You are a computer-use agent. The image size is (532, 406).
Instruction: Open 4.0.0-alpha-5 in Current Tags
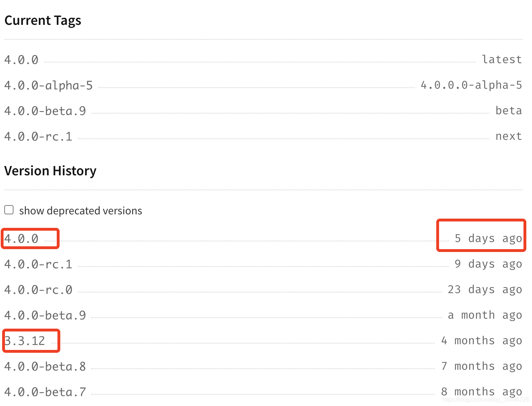pos(48,85)
